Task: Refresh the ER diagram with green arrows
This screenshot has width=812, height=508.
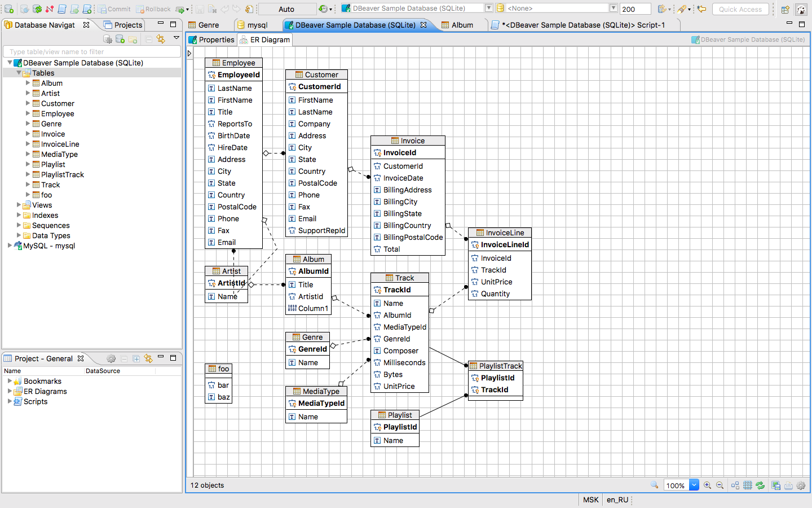Action: (x=760, y=485)
